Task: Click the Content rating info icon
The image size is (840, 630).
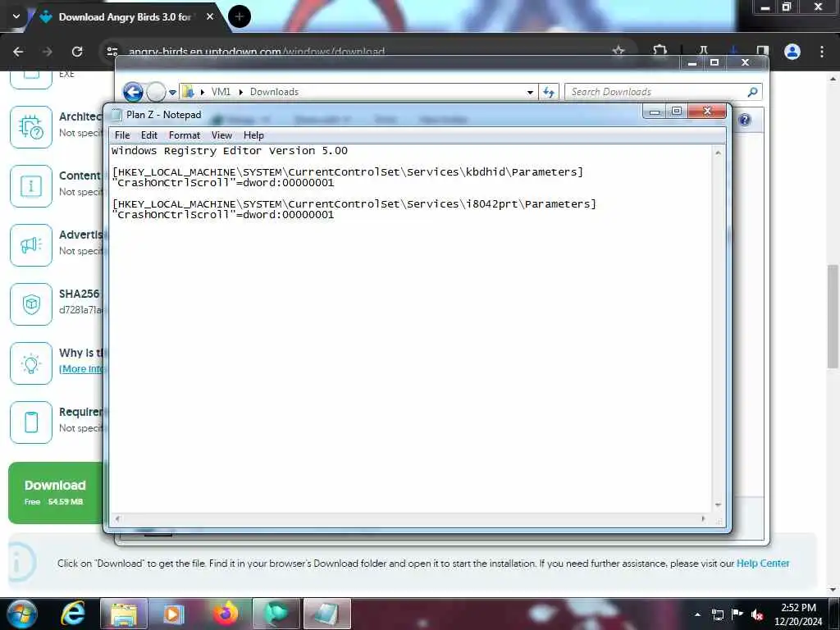Action: (31, 186)
